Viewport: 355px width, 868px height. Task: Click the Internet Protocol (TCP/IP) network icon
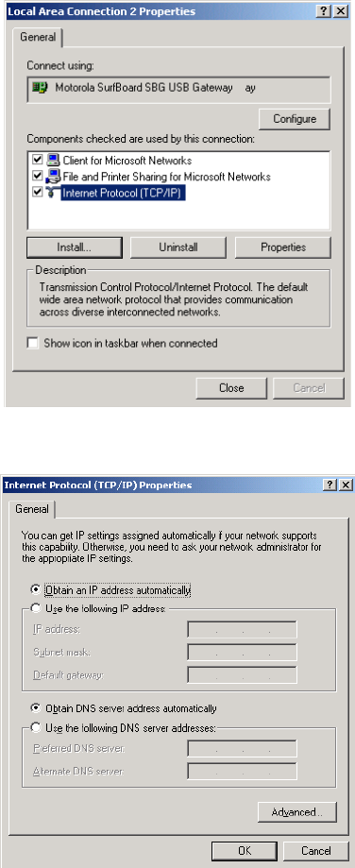[53, 193]
